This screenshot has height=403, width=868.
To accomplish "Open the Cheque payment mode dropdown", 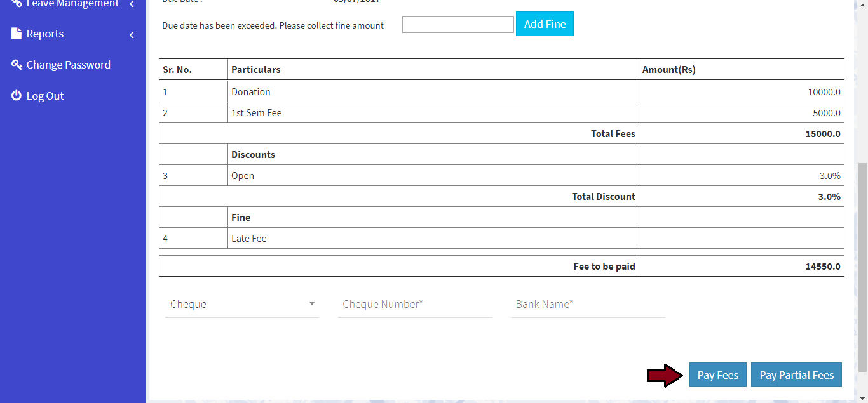I will pyautogui.click(x=242, y=304).
